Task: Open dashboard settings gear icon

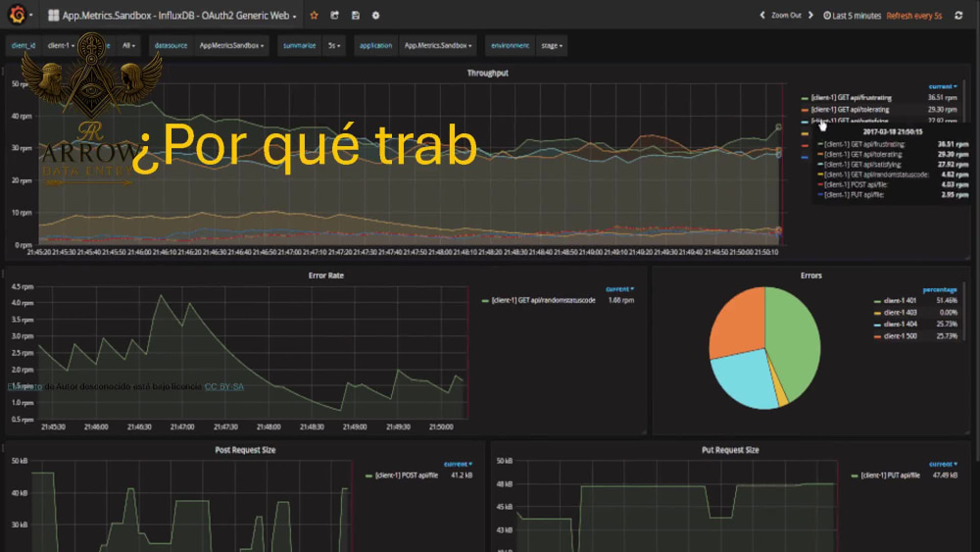Action: tap(375, 15)
